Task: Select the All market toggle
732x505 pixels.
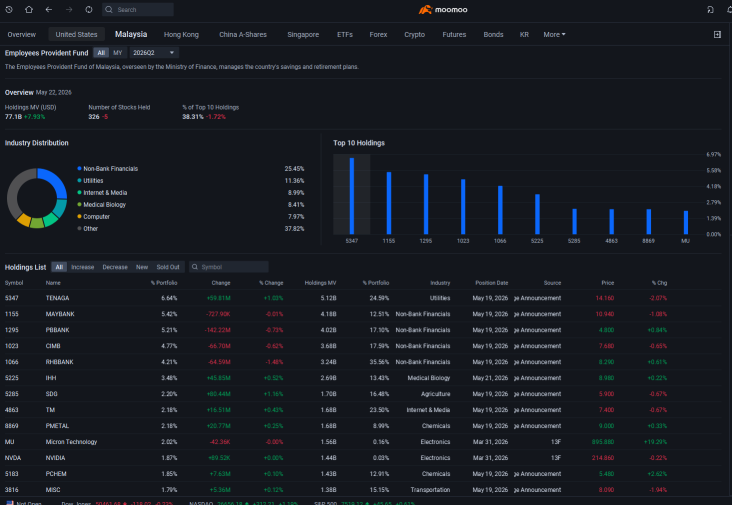Action: [x=101, y=53]
